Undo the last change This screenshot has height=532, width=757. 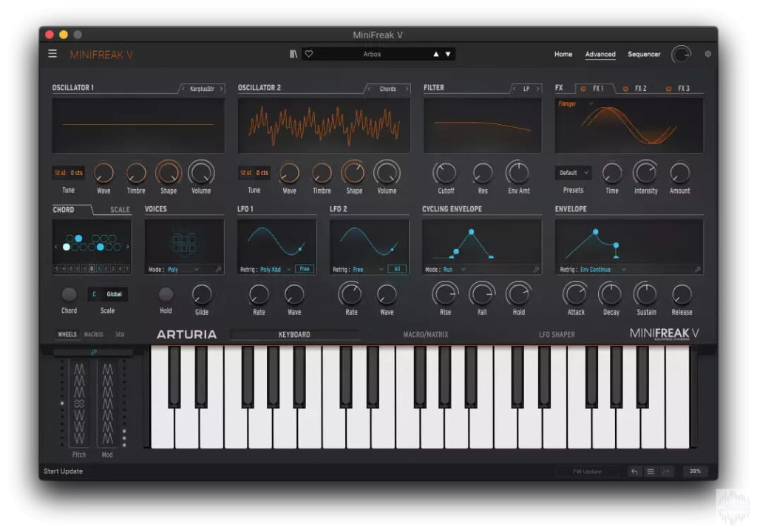[634, 471]
